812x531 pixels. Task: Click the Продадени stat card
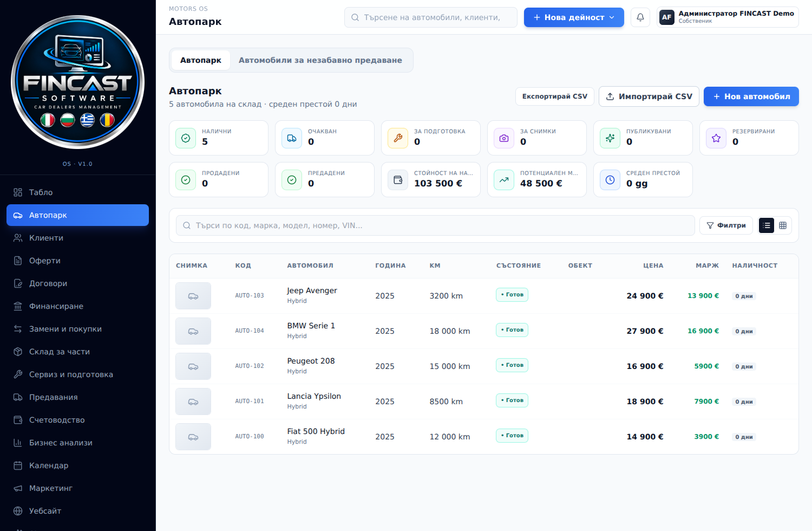(x=219, y=180)
